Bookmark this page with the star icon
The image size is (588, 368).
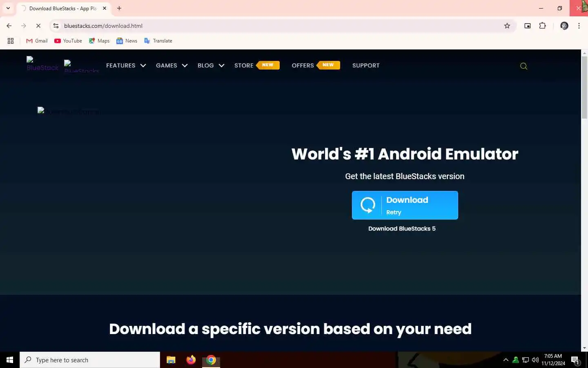pos(507,26)
